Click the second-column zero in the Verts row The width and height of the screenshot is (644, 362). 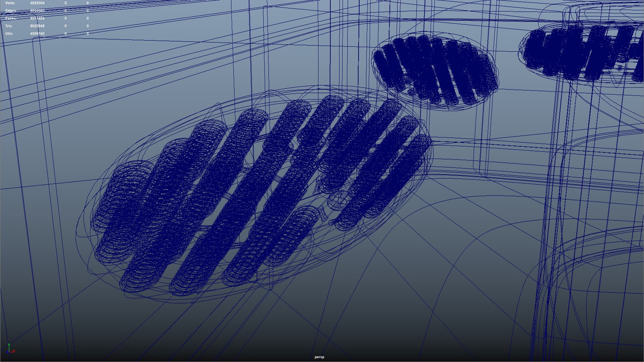[x=65, y=3]
